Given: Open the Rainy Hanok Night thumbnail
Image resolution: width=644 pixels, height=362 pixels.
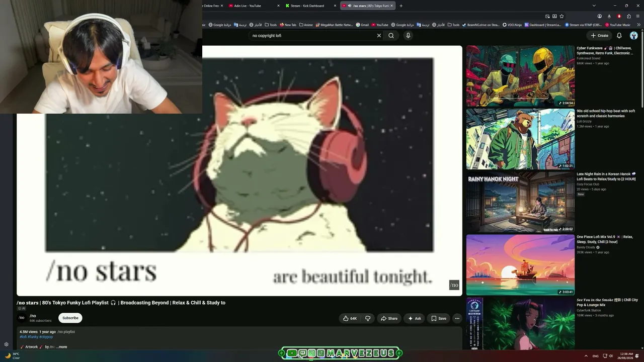Looking at the screenshot, I should click(x=520, y=203).
